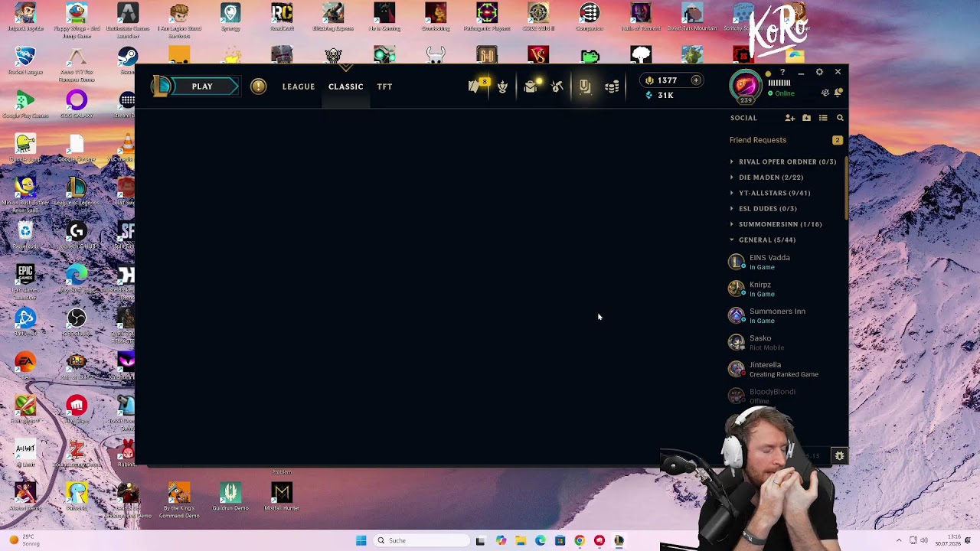Select friend Knirpz
Screen dimensions: 980x551
click(784, 289)
